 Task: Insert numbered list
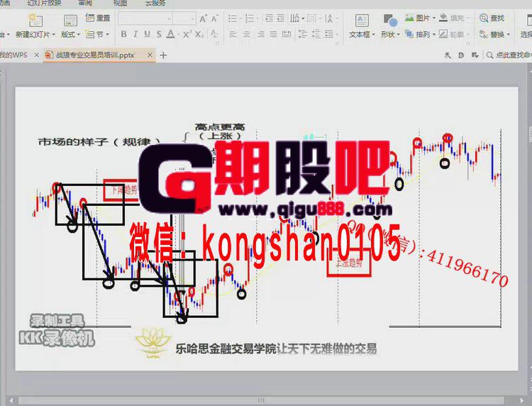(x=250, y=18)
